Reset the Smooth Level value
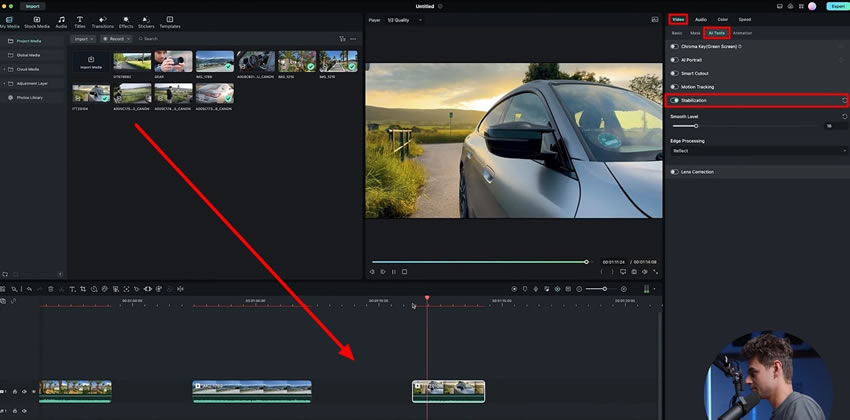The image size is (850, 420). tap(844, 117)
